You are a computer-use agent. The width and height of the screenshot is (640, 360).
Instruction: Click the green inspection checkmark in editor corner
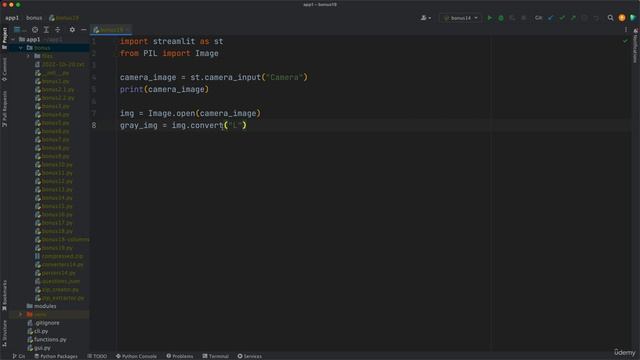click(x=625, y=41)
